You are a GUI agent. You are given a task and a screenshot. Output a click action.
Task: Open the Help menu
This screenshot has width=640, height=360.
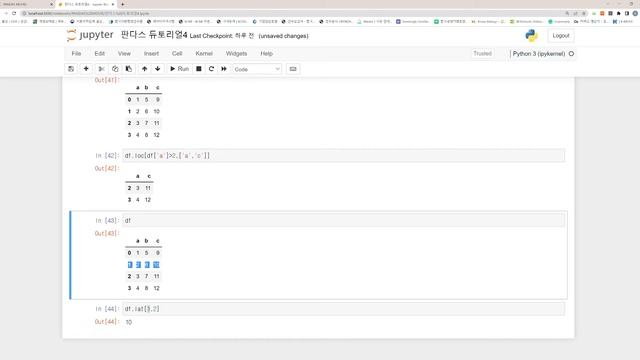click(x=267, y=53)
